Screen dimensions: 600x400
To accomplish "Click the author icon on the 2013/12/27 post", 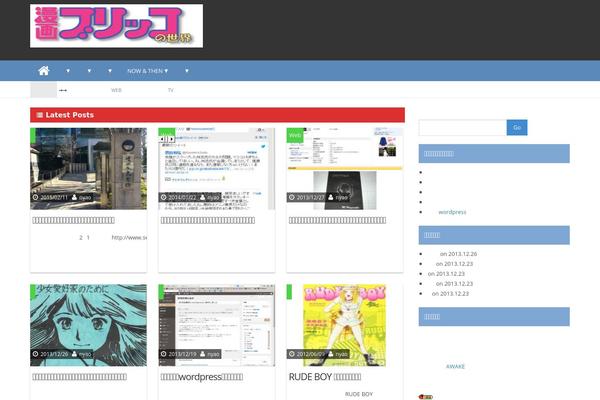I will (x=331, y=198).
